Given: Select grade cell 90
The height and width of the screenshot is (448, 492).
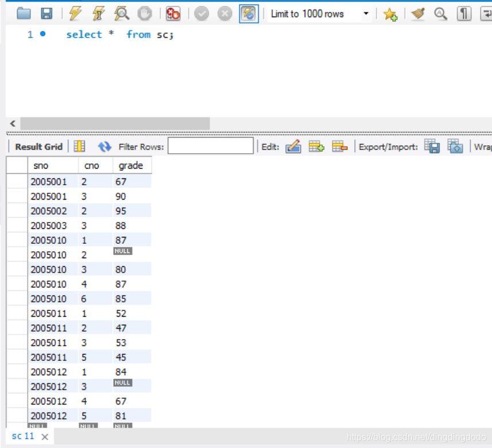Looking at the screenshot, I should point(132,196).
